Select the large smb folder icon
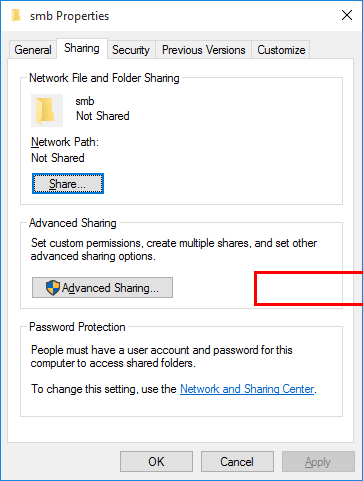 [47, 110]
